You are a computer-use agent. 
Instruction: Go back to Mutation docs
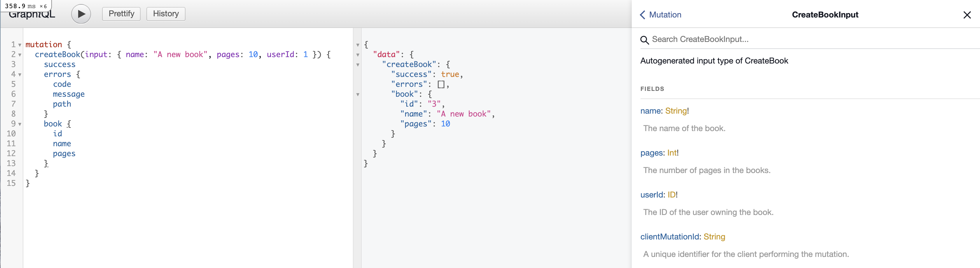[660, 15]
